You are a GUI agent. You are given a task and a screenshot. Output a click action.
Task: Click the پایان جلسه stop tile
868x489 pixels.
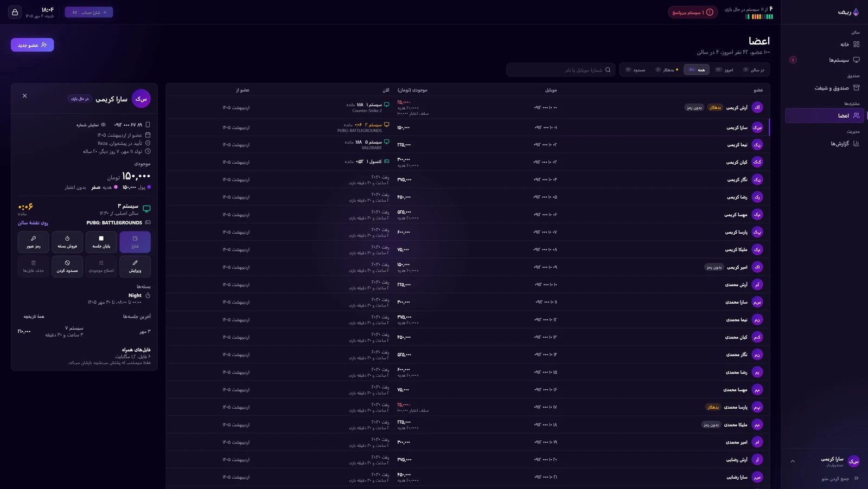101,242
